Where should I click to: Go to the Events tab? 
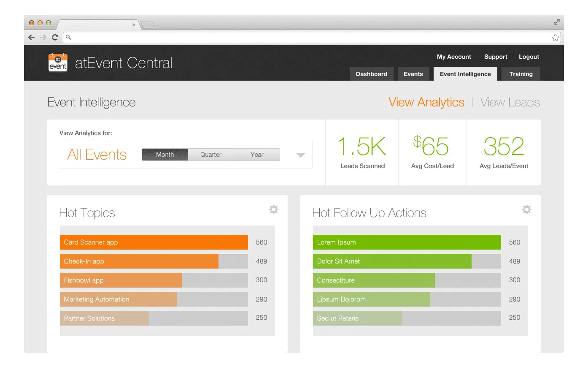click(x=413, y=74)
